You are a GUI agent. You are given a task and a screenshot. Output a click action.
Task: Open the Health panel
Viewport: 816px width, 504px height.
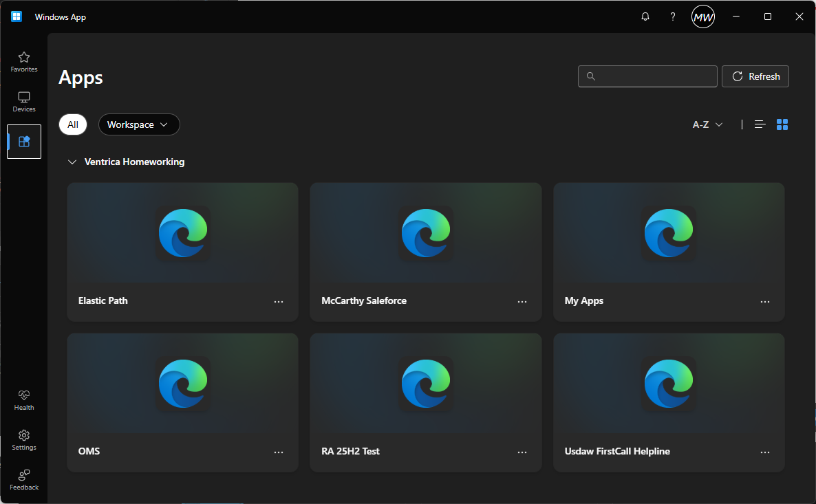click(x=24, y=399)
